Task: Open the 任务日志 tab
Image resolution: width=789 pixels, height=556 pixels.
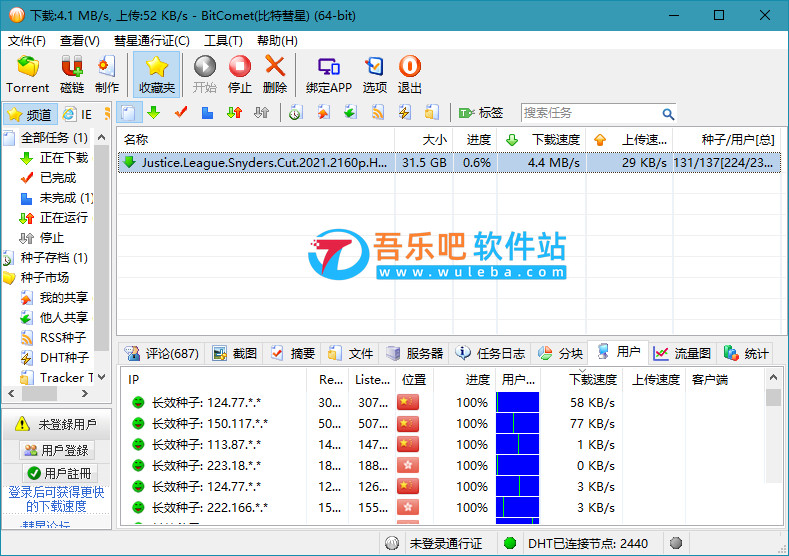Action: click(490, 354)
